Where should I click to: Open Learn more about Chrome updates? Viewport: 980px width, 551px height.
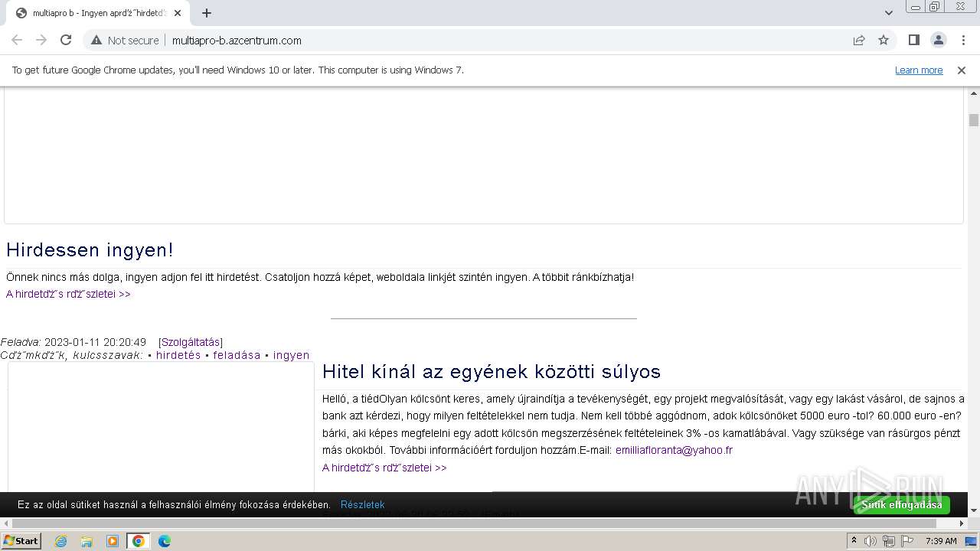(x=919, y=70)
